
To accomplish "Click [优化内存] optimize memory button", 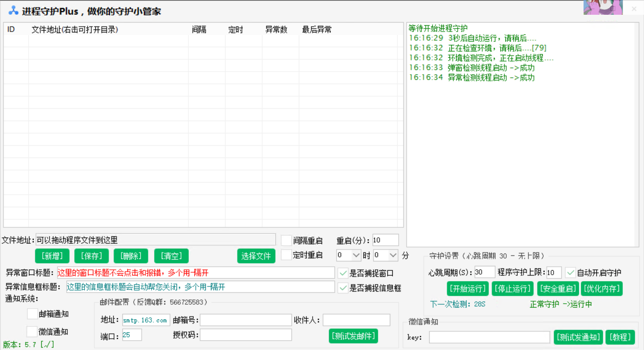I will pyautogui.click(x=602, y=288).
